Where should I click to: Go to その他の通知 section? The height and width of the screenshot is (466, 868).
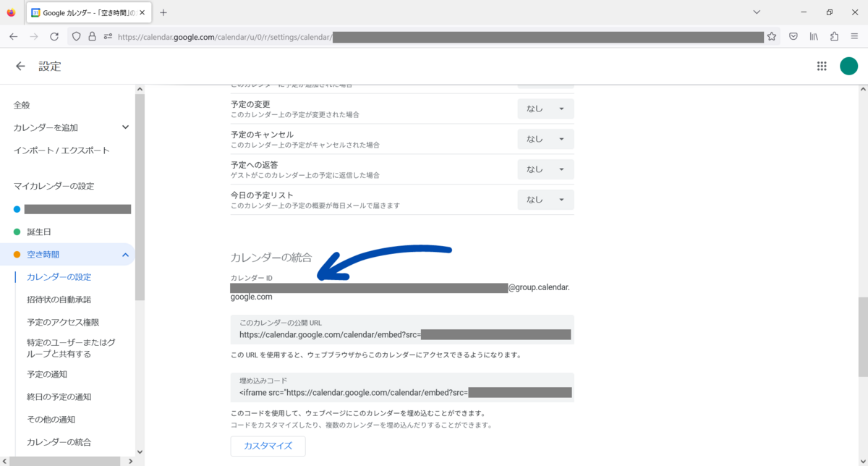pyautogui.click(x=51, y=419)
